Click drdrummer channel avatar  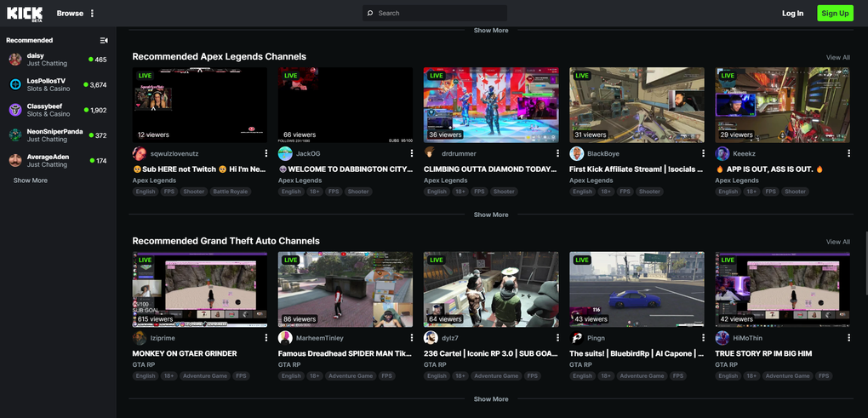(431, 153)
